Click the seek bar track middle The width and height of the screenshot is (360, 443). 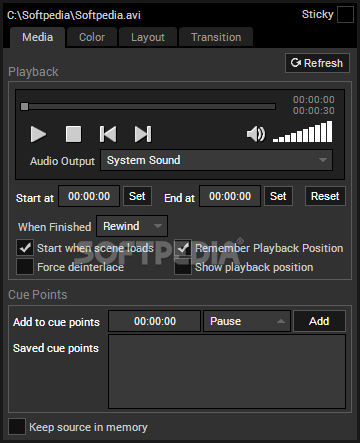coord(148,106)
